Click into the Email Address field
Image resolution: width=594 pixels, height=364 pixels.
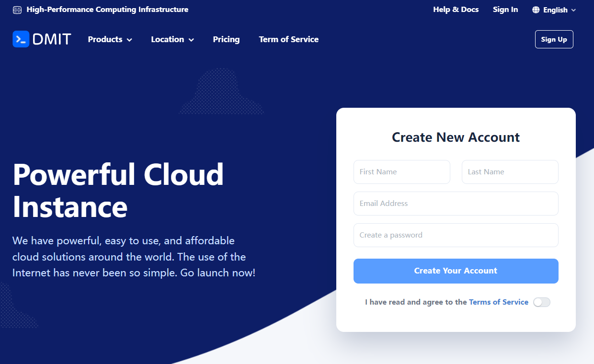point(456,204)
